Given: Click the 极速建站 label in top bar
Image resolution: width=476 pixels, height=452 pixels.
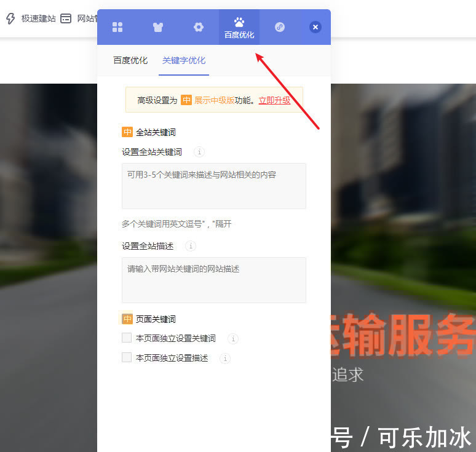Looking at the screenshot, I should coord(39,18).
